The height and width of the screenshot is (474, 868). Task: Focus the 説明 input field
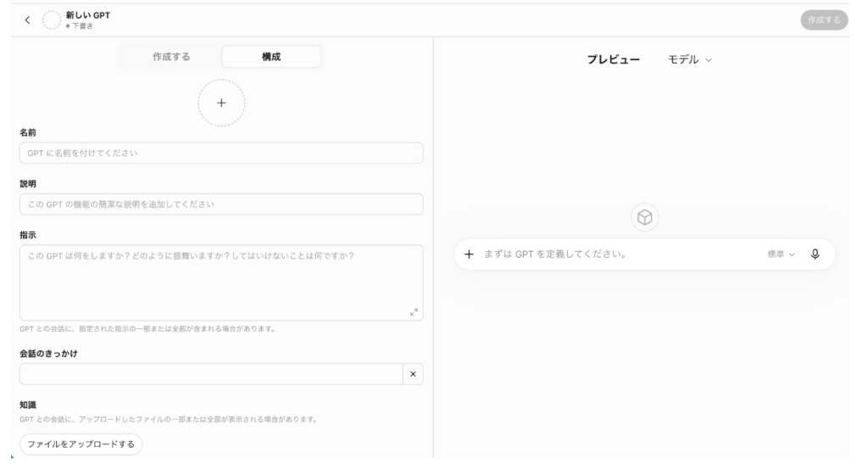221,204
